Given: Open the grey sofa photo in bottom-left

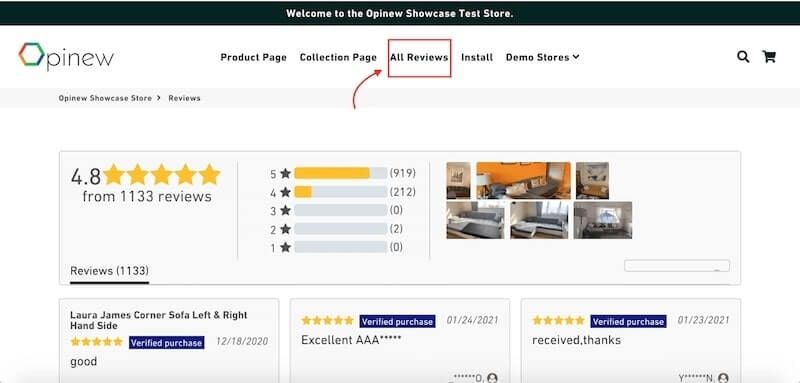Looking at the screenshot, I should click(x=475, y=220).
